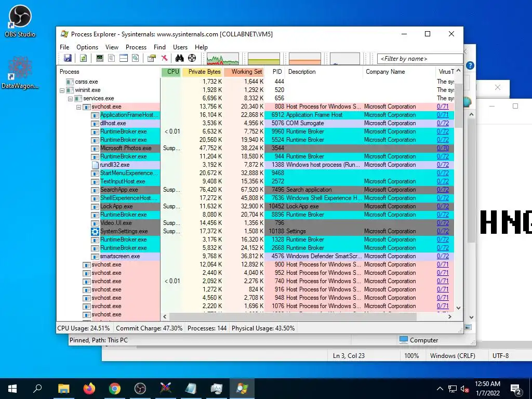Open the Users menu
Image resolution: width=532 pixels, height=399 pixels.
180,47
